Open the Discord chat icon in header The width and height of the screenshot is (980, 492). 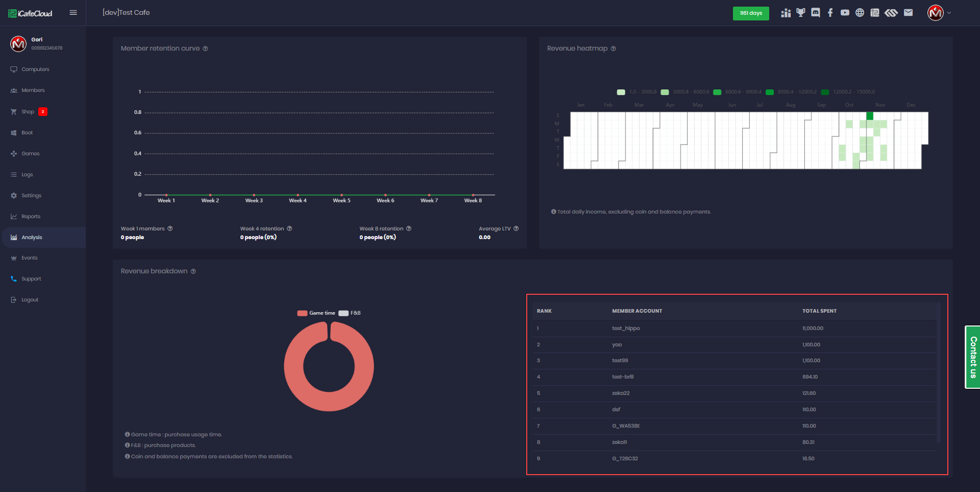[816, 13]
